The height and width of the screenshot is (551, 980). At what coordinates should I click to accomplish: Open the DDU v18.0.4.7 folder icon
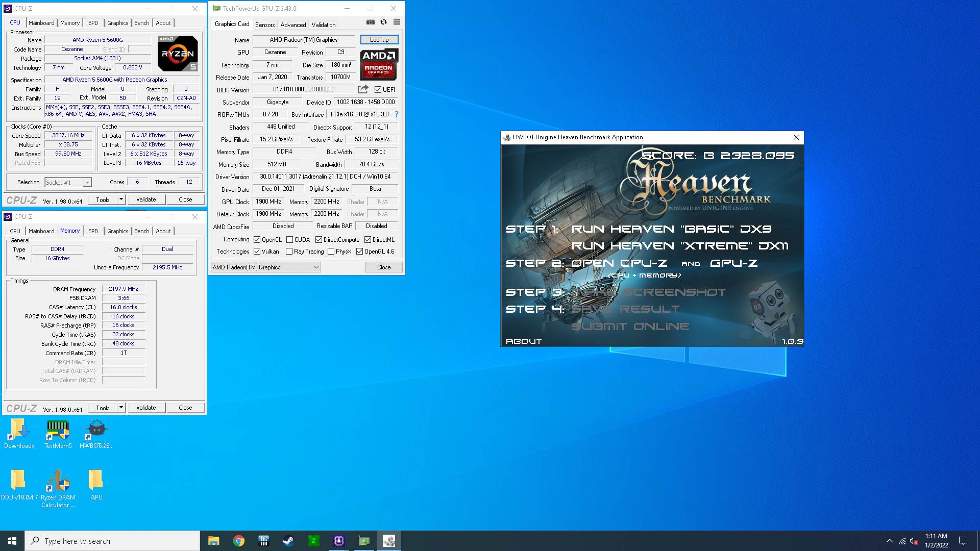(x=19, y=485)
